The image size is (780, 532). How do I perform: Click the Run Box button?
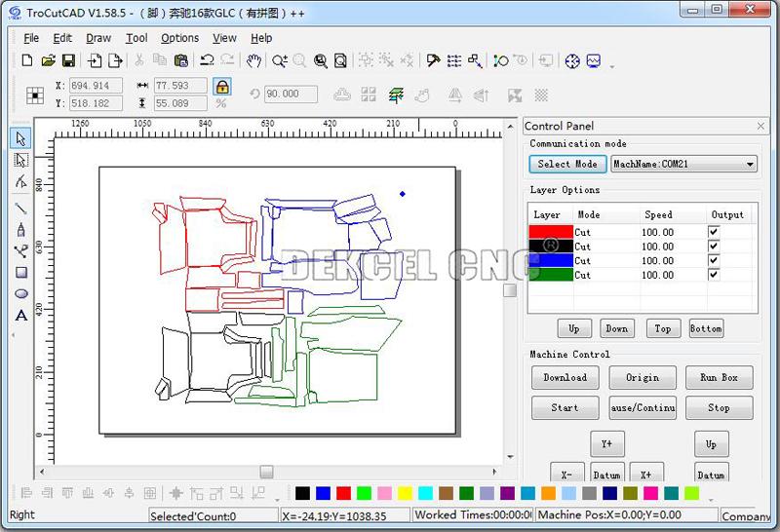[719, 377]
